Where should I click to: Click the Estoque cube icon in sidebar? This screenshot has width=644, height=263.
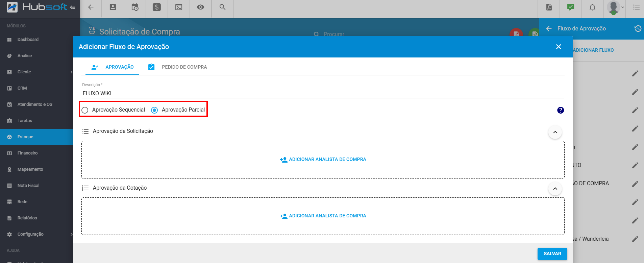tap(9, 137)
